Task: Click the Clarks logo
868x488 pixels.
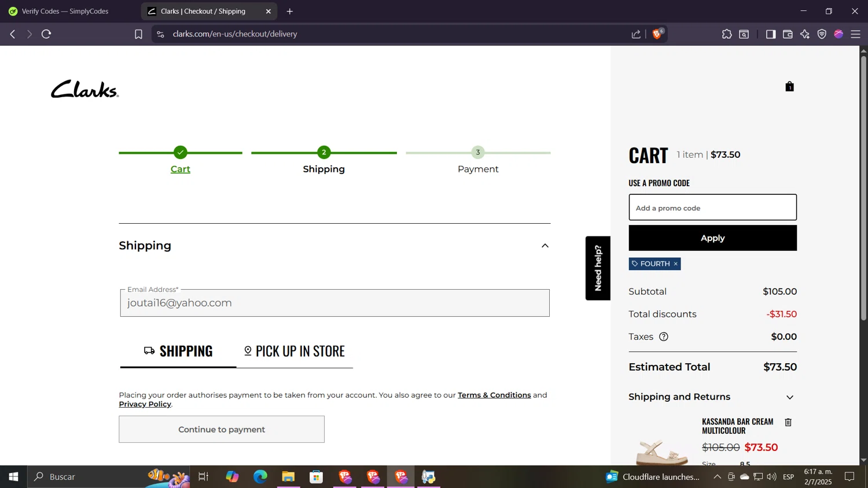Action: click(85, 89)
